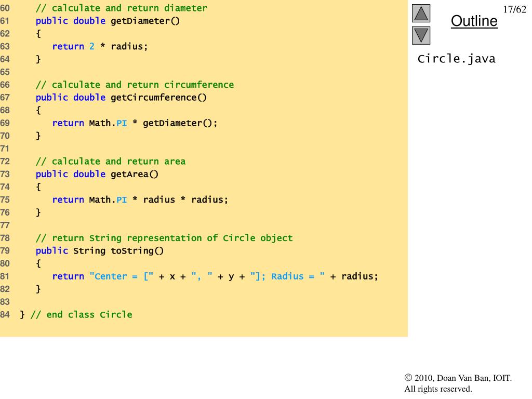The image size is (532, 399).
Task: Click line number 84
Action: tap(5, 315)
